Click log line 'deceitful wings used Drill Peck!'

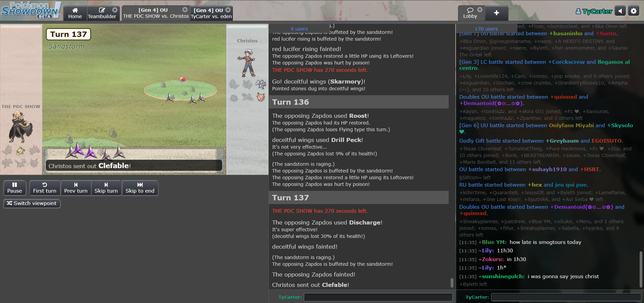click(x=317, y=140)
